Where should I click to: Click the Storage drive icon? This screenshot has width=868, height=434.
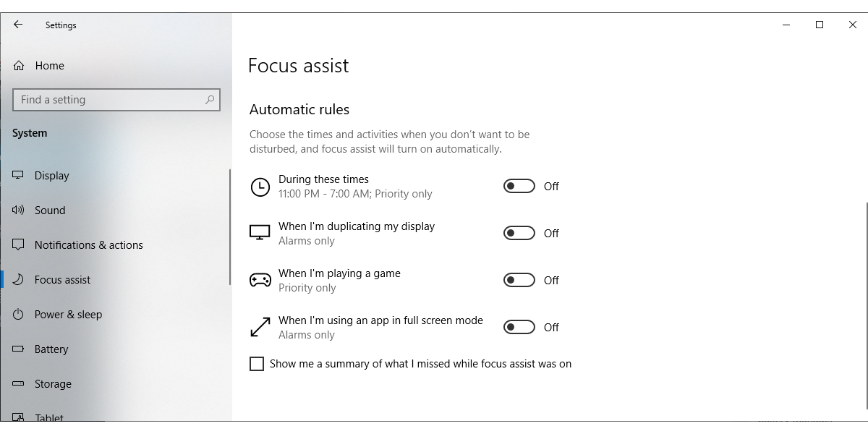[x=20, y=384]
